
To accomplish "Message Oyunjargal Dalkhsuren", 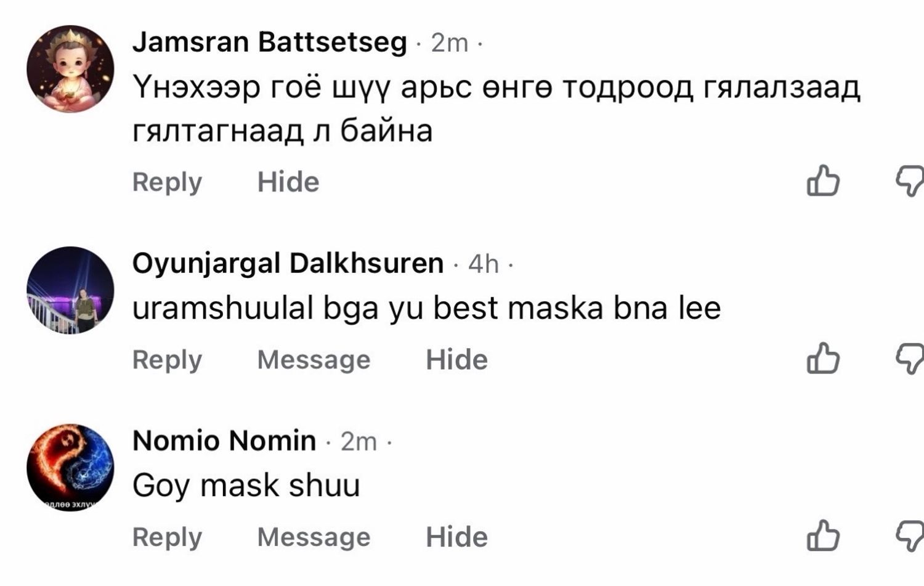I will pyautogui.click(x=314, y=360).
